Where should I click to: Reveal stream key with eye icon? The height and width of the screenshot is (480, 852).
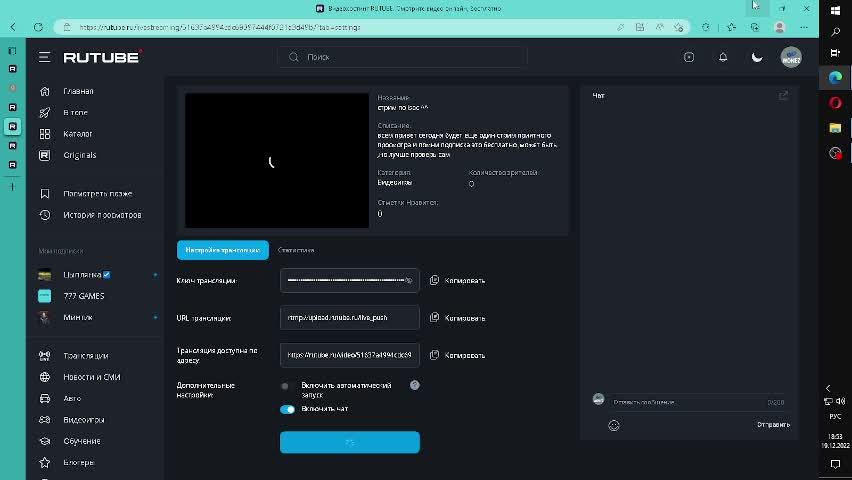pos(409,280)
